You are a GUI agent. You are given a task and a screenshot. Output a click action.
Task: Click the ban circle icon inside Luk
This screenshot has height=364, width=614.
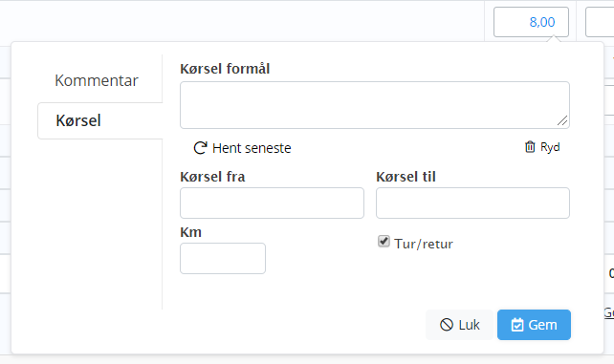point(447,325)
